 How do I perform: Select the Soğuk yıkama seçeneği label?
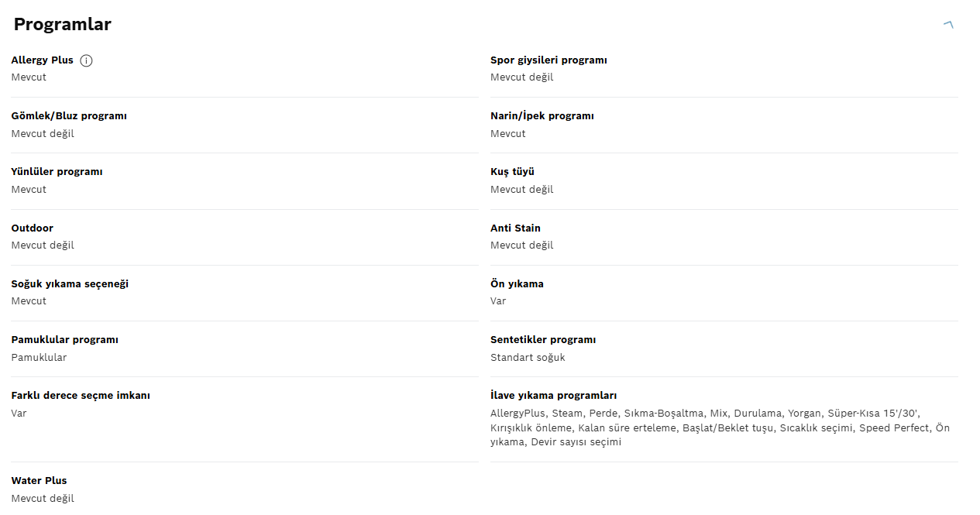click(x=70, y=283)
